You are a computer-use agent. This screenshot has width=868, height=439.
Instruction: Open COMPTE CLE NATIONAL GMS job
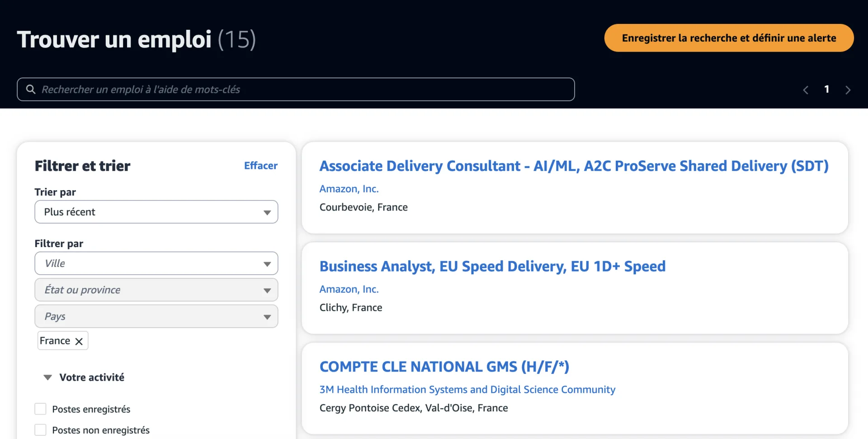click(x=444, y=367)
